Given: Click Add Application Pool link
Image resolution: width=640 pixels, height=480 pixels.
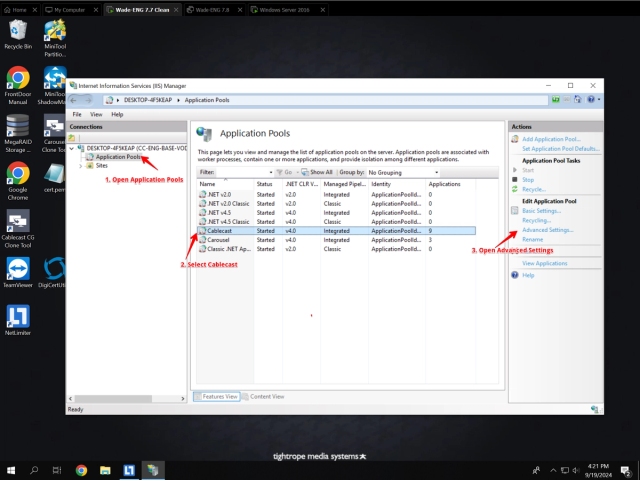Looking at the screenshot, I should 551,139.
